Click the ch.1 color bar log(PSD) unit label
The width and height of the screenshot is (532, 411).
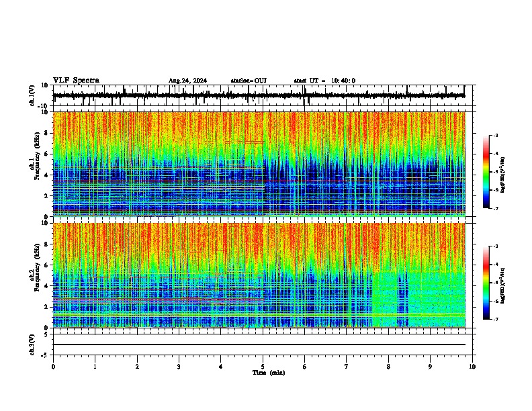[x=503, y=175]
